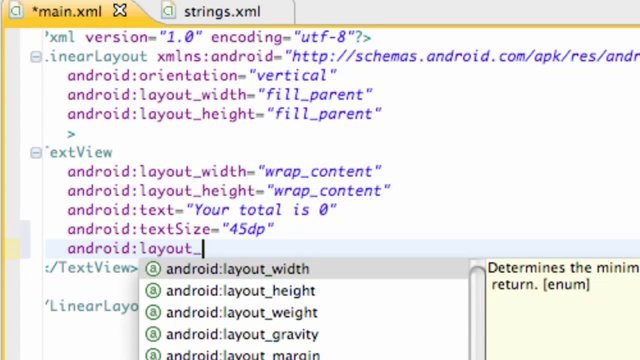Click the "45dp" textSize value

tap(248, 229)
